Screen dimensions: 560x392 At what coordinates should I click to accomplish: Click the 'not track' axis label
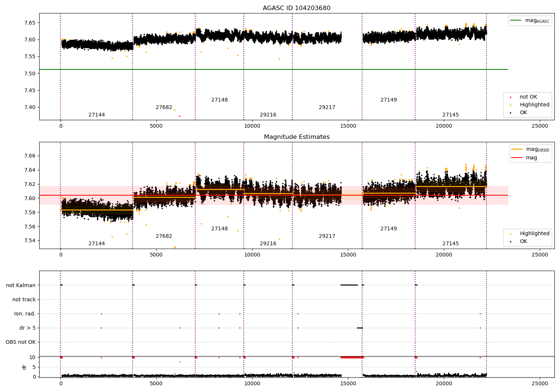[24, 300]
